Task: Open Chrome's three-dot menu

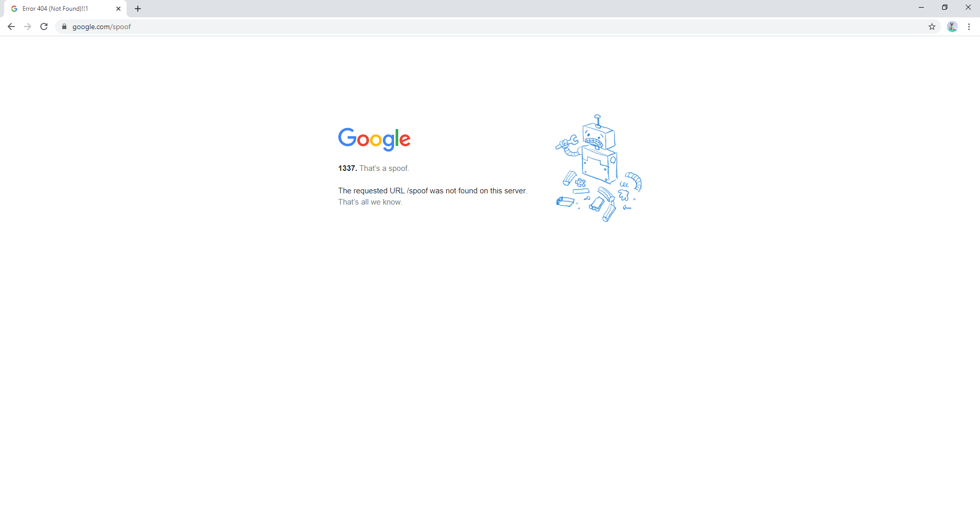Action: (x=969, y=27)
